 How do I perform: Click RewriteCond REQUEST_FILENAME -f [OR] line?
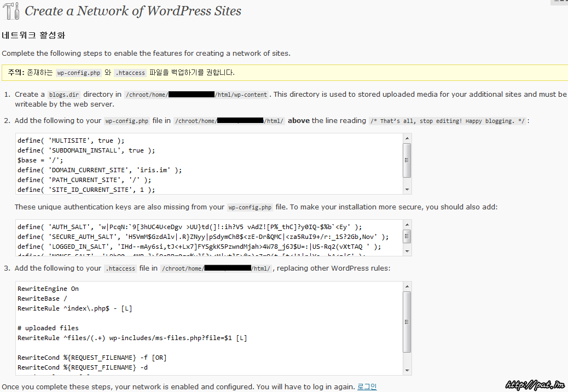pyautogui.click(x=92, y=358)
